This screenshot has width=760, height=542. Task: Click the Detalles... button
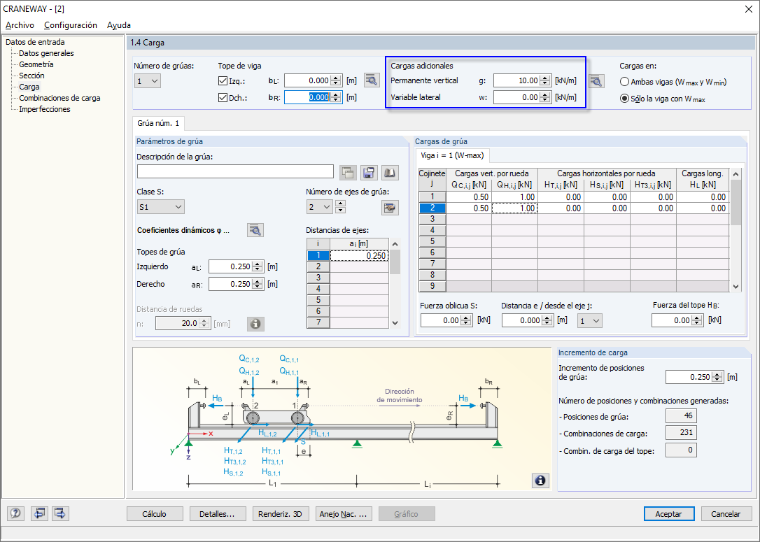(217, 514)
